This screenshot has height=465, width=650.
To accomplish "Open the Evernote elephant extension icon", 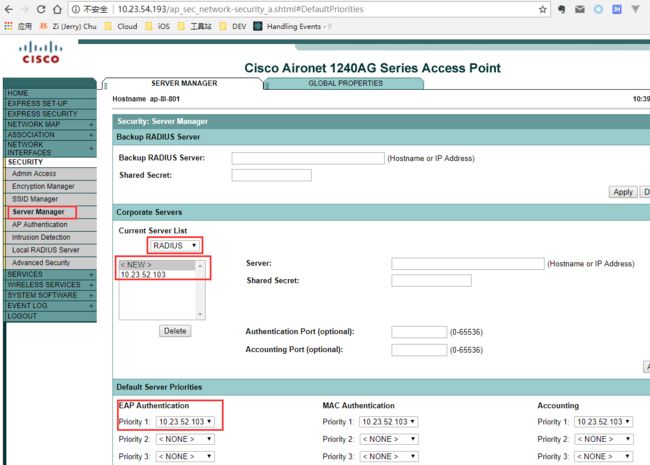I will pyautogui.click(x=562, y=9).
